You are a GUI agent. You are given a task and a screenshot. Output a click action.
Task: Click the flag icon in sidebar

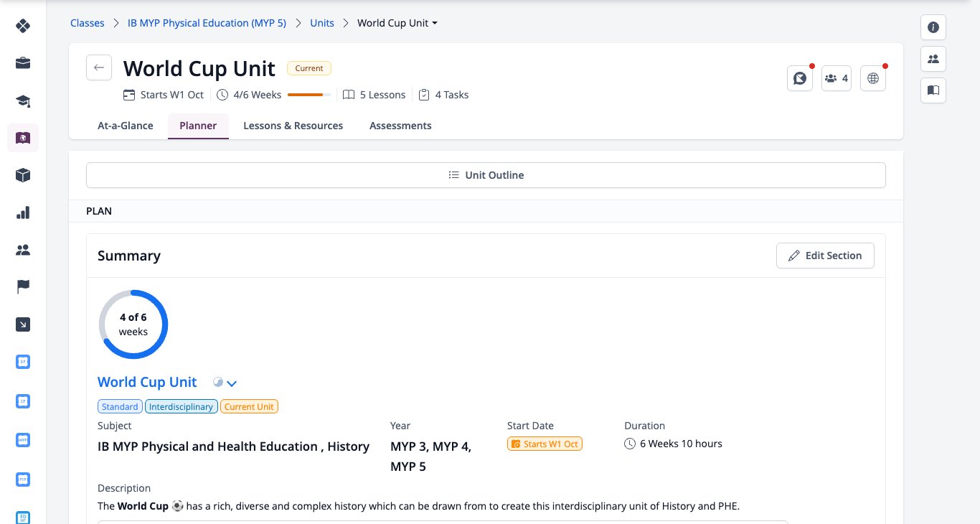pyautogui.click(x=23, y=287)
